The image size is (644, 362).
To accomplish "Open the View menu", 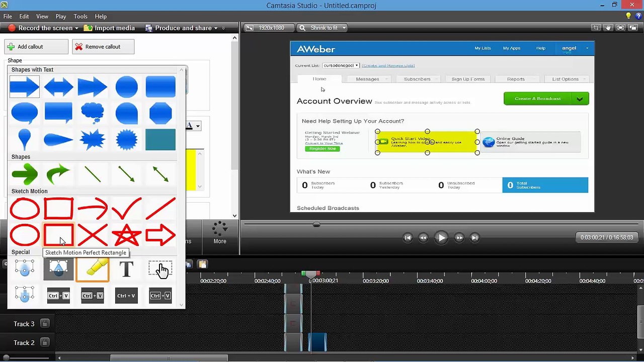I will coord(42,17).
